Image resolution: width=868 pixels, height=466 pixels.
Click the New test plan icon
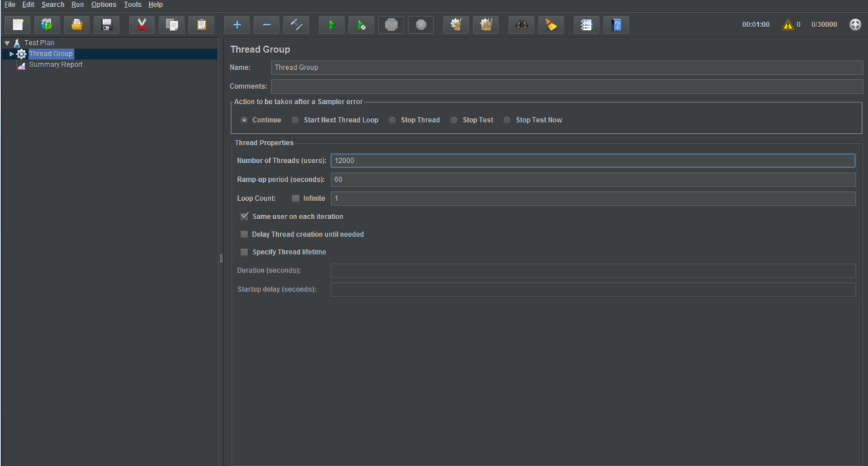pyautogui.click(x=18, y=25)
